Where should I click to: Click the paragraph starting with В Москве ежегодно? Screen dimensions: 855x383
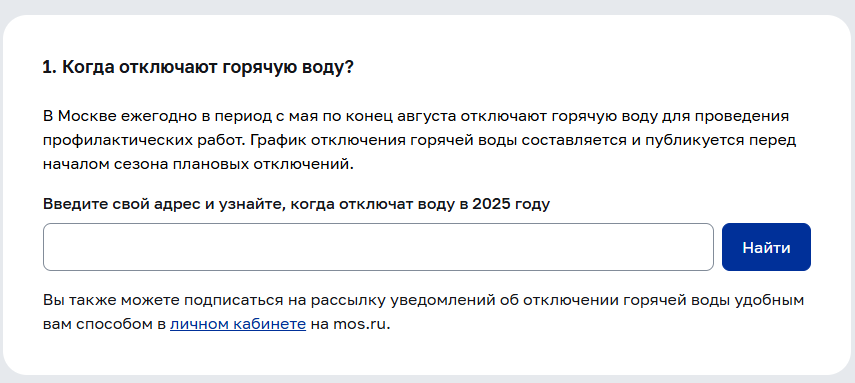419,140
